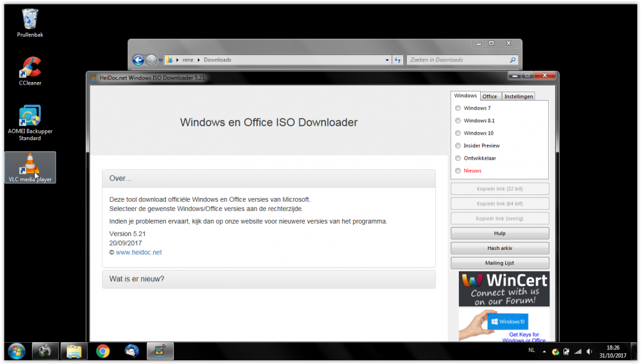
Task: Open the Prullenbak desktop icon
Action: (x=30, y=23)
